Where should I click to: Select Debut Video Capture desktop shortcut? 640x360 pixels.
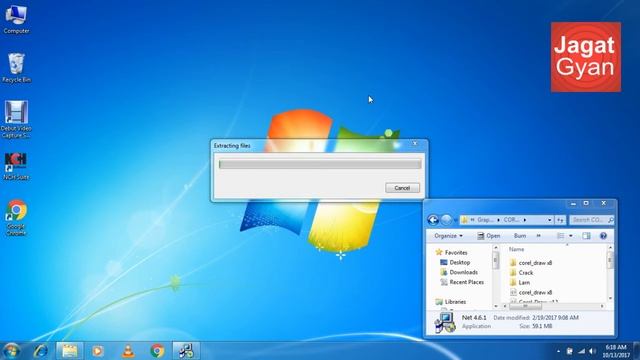(16, 119)
